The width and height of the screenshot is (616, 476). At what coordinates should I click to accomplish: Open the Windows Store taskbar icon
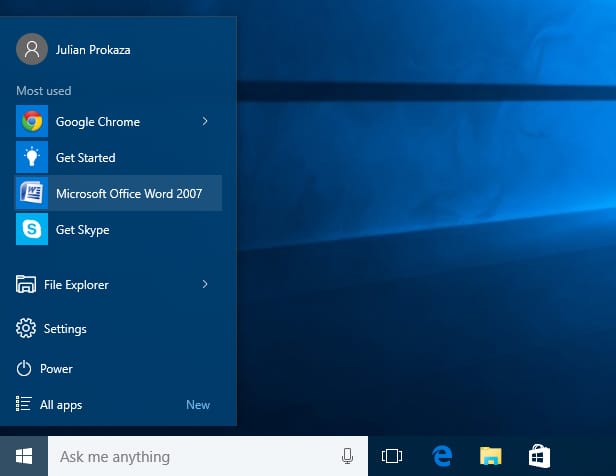click(539, 456)
